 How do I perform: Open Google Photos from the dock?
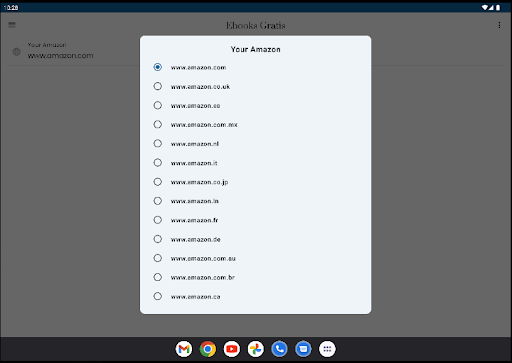(x=256, y=349)
